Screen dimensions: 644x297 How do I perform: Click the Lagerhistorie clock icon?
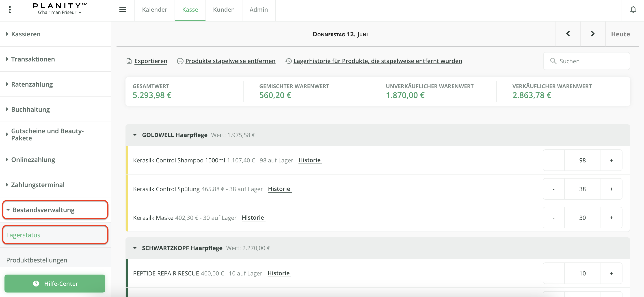288,61
